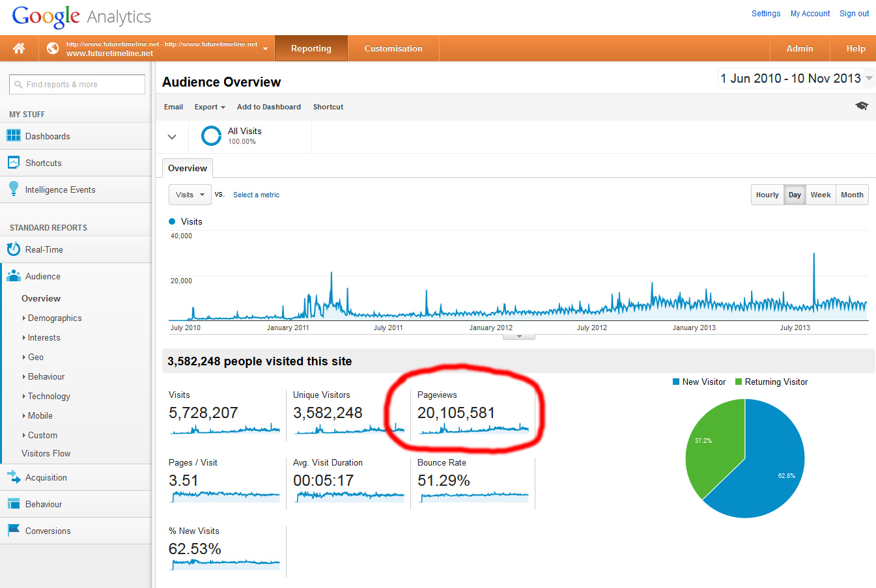
Task: Open the Dashboards grid icon
Action: [13, 135]
